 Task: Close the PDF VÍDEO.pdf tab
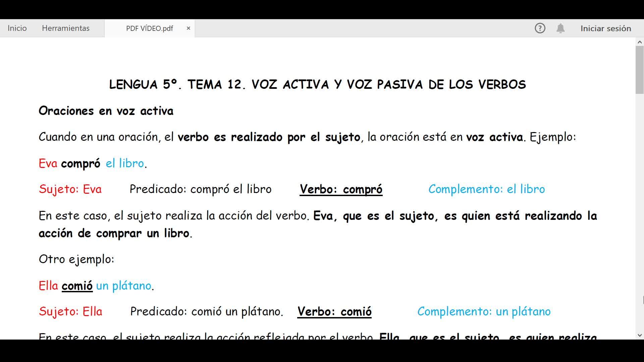click(189, 28)
